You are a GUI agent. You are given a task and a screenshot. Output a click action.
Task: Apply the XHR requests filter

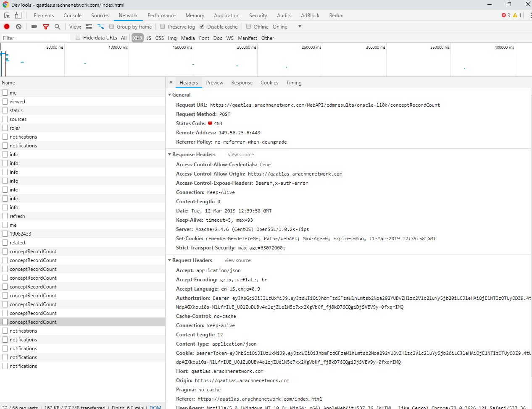click(137, 37)
